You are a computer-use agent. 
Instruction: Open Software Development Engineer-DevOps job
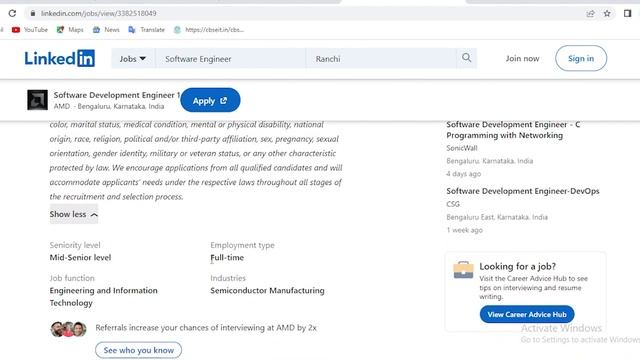point(523,191)
